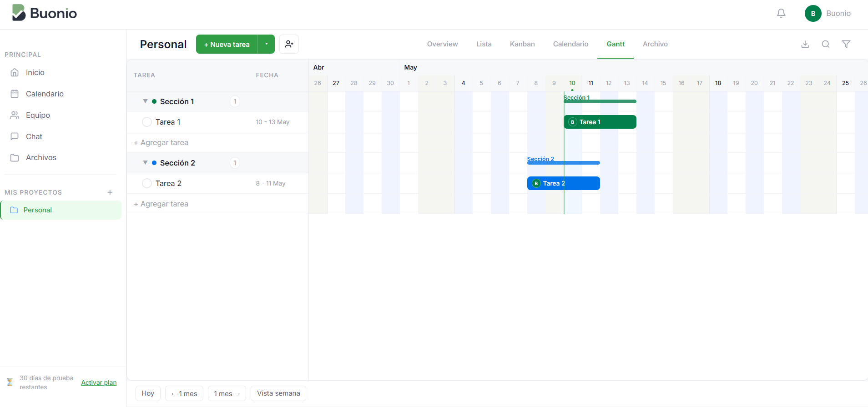Open Chat in the sidebar
The image size is (868, 407).
34,136
